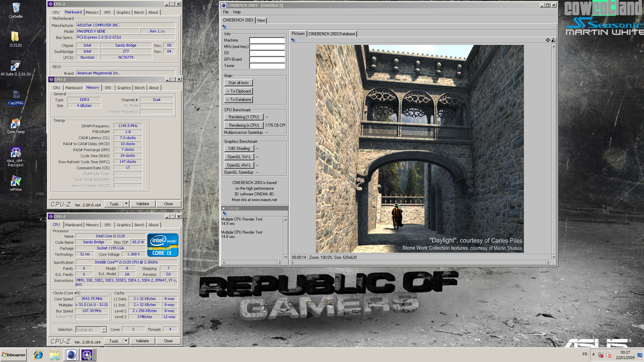This screenshot has width=644, height=362.
Task: Click the move arrows icon above the picture
Action: click(x=548, y=40)
